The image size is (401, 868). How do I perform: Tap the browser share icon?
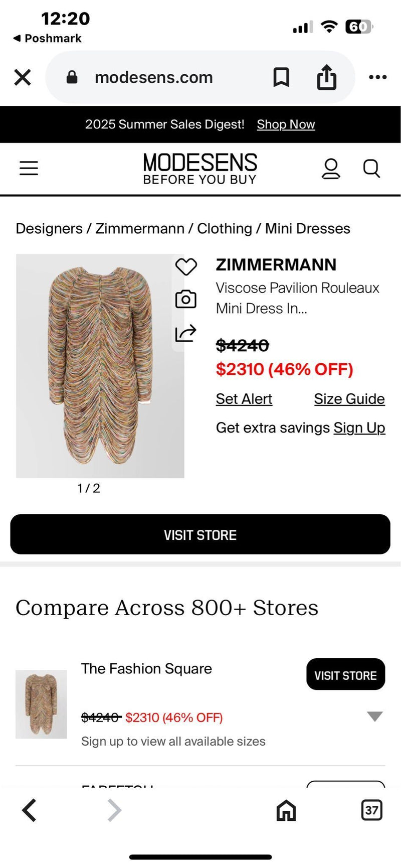coord(326,77)
